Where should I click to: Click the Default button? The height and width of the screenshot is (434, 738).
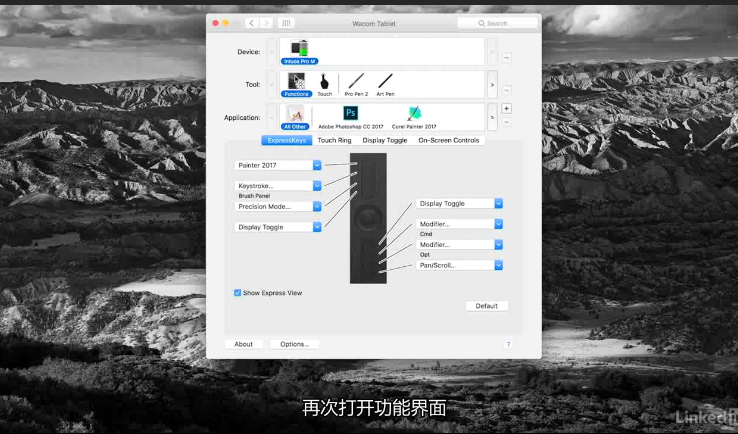pos(487,306)
